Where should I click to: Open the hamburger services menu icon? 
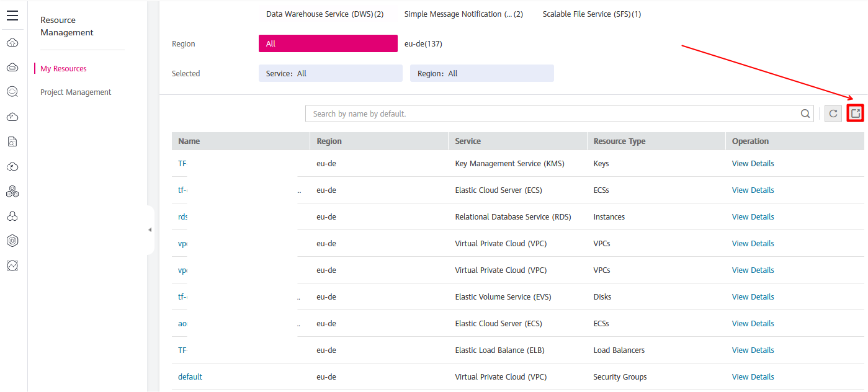(12, 16)
